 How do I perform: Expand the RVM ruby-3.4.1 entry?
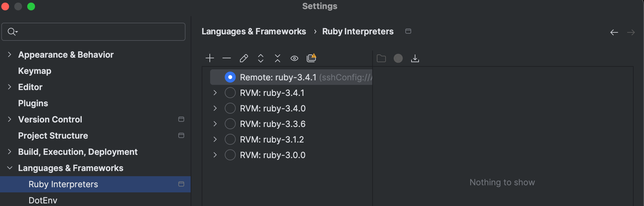pos(215,93)
